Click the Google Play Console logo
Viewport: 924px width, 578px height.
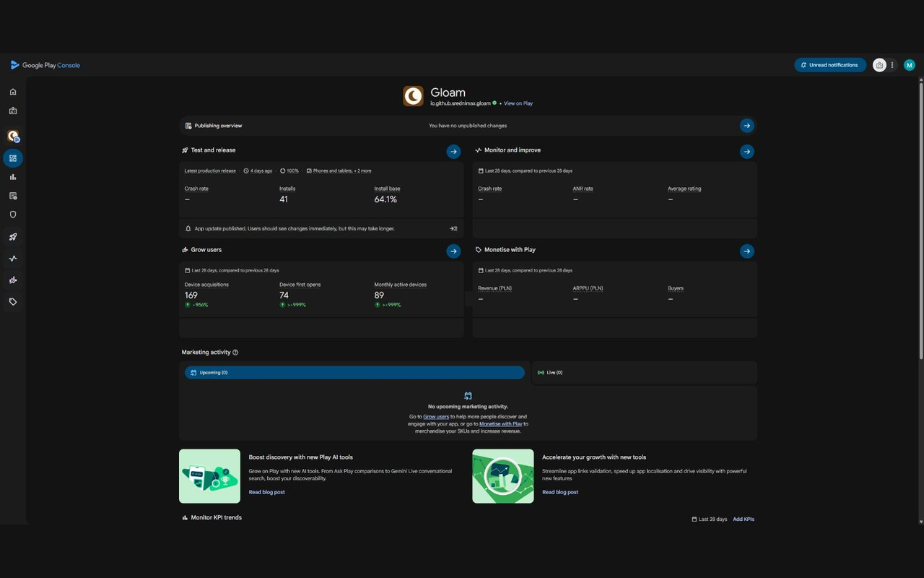pyautogui.click(x=45, y=65)
